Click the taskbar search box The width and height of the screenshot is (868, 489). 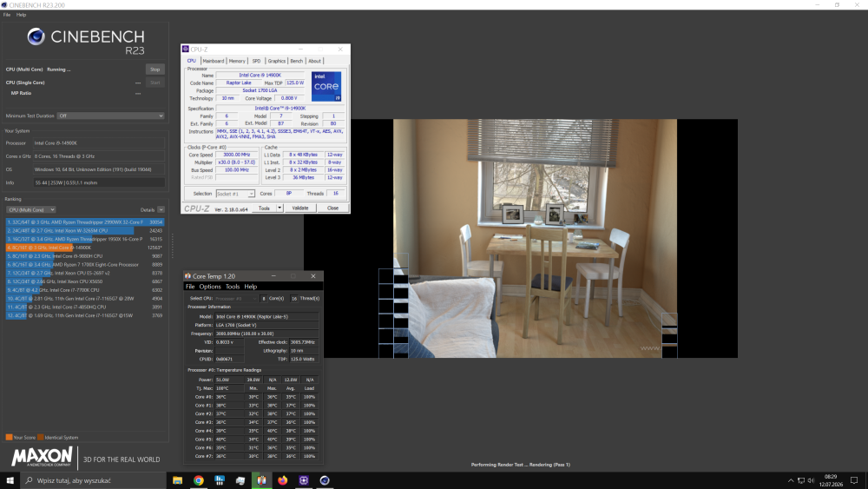(93, 480)
